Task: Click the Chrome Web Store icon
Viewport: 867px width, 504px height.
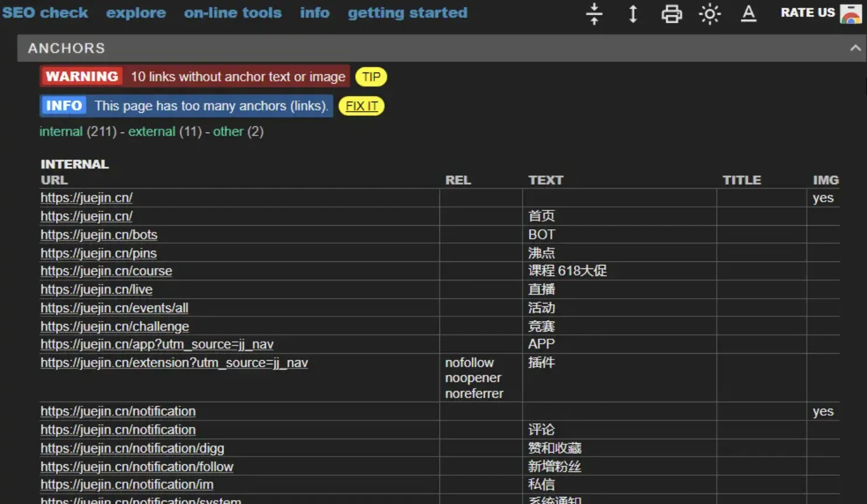Action: point(851,13)
